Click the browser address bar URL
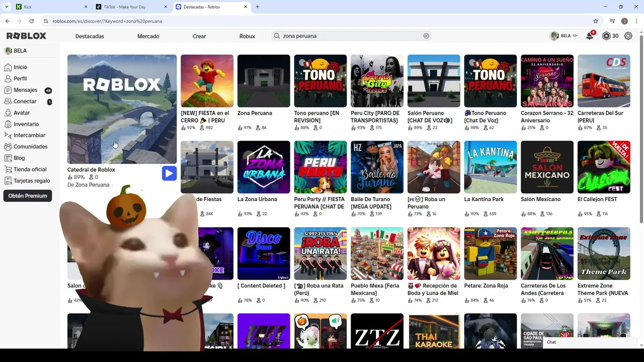The height and width of the screenshot is (362, 644). point(107,21)
